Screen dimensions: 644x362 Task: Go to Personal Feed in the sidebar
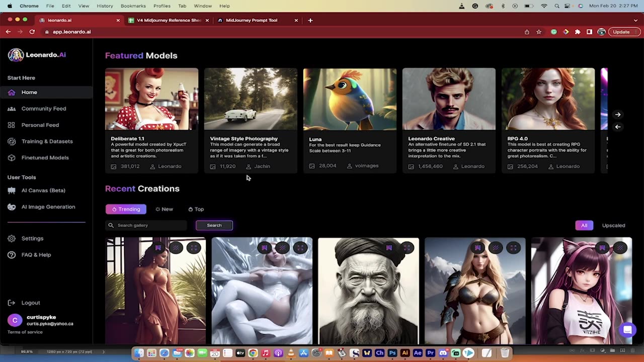click(40, 125)
